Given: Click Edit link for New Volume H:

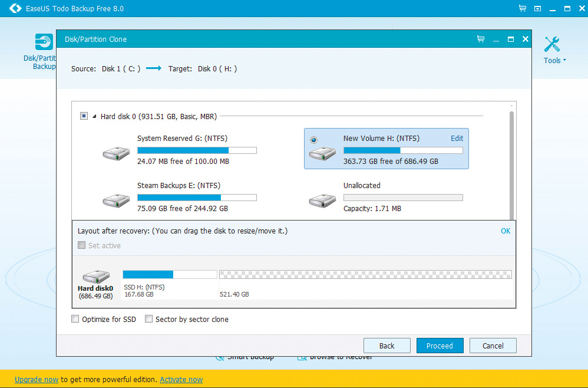Looking at the screenshot, I should [x=457, y=139].
